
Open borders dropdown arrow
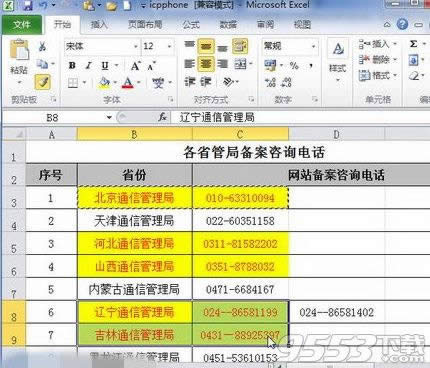84,82
